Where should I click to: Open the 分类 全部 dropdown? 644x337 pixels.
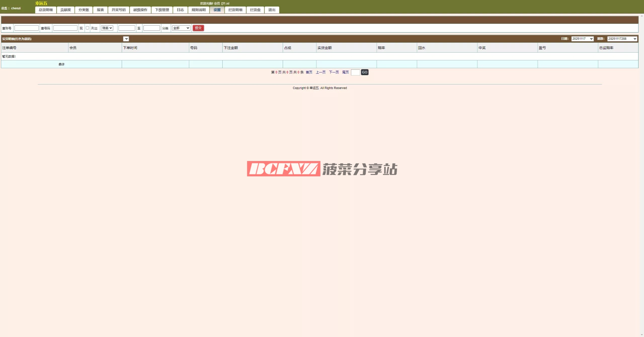point(181,28)
